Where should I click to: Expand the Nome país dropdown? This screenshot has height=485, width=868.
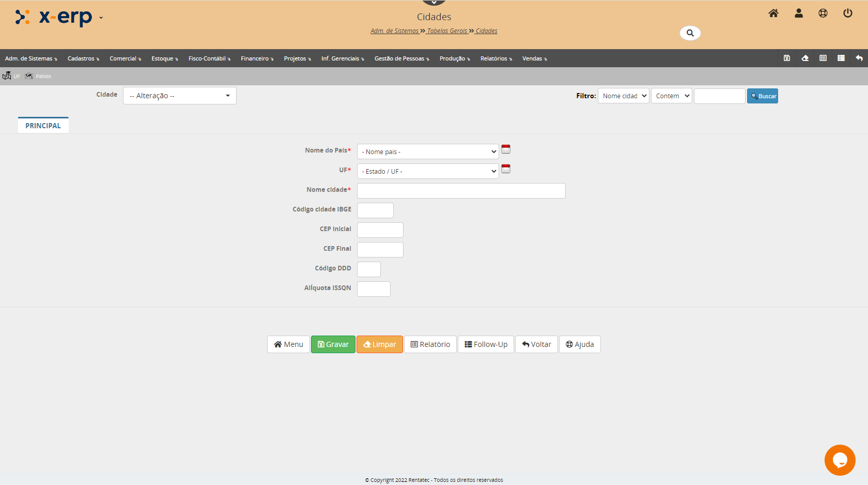click(428, 151)
